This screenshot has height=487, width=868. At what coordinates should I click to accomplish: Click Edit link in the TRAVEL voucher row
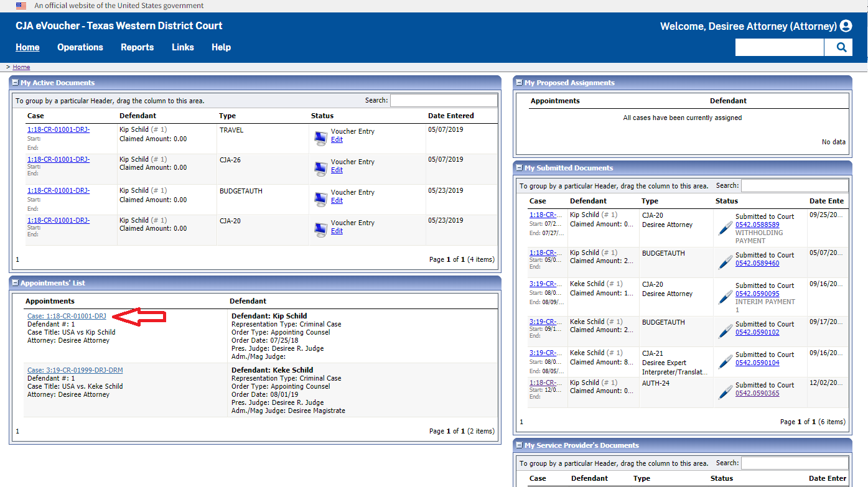[x=337, y=140]
